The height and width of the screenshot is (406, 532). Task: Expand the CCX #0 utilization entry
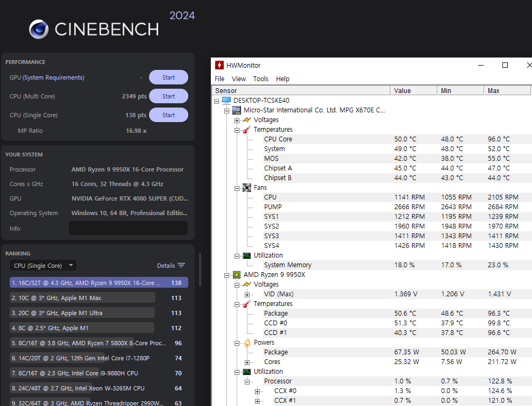point(257,391)
